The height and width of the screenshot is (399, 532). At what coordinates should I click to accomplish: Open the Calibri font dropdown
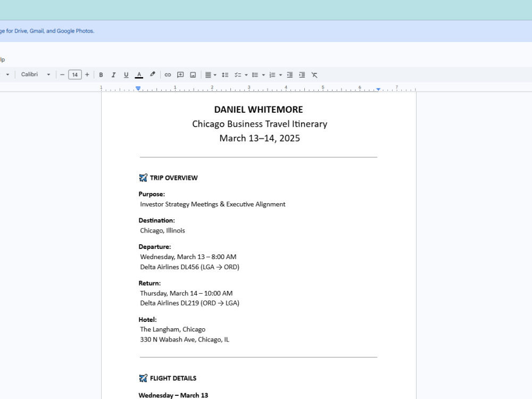(35, 74)
